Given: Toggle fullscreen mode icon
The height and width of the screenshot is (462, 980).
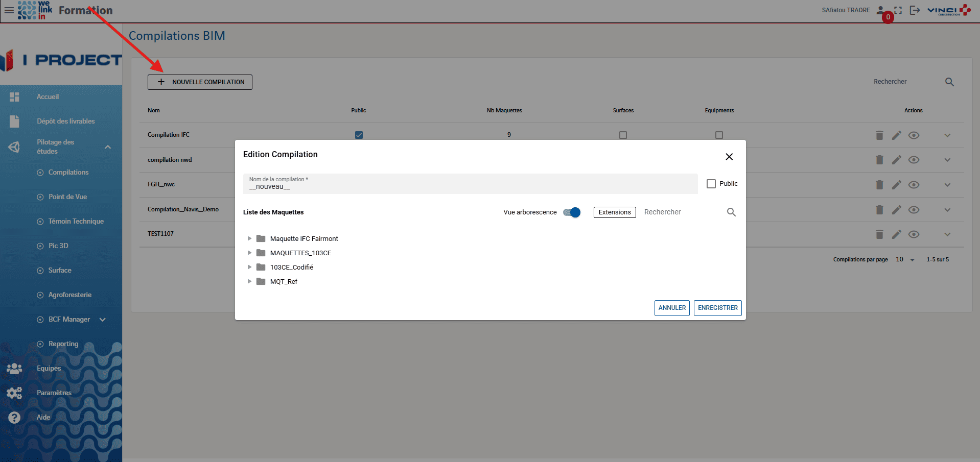Looking at the screenshot, I should 898,10.
